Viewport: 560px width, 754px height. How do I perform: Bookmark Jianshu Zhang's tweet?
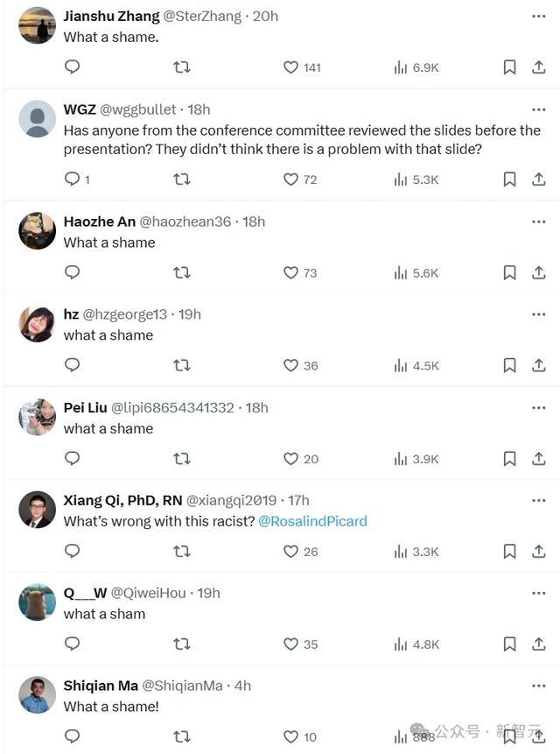pos(509,67)
